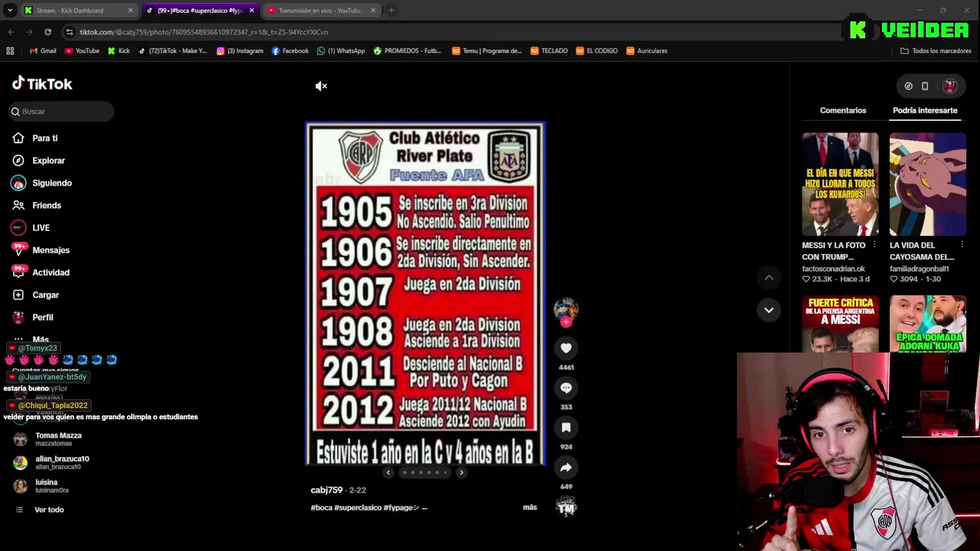Open the LA VIDA DEL CAYOSAMA video

pos(928,184)
